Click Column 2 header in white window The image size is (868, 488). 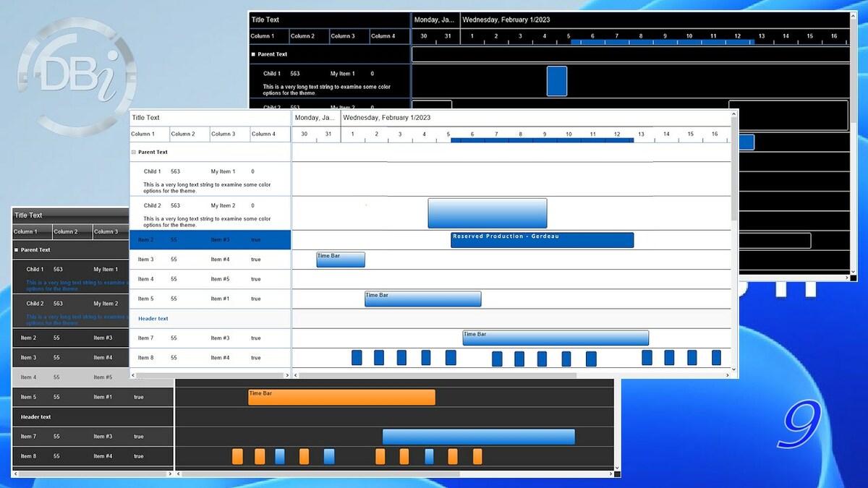tap(190, 134)
